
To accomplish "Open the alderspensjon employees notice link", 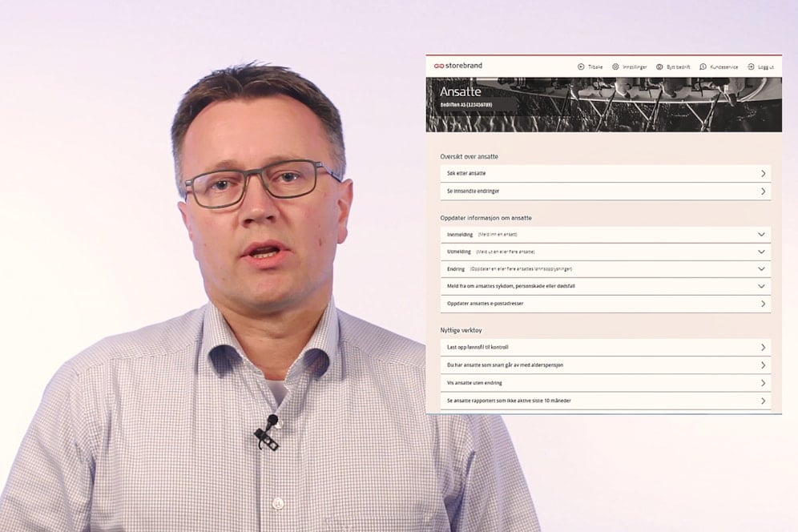I will click(x=505, y=365).
